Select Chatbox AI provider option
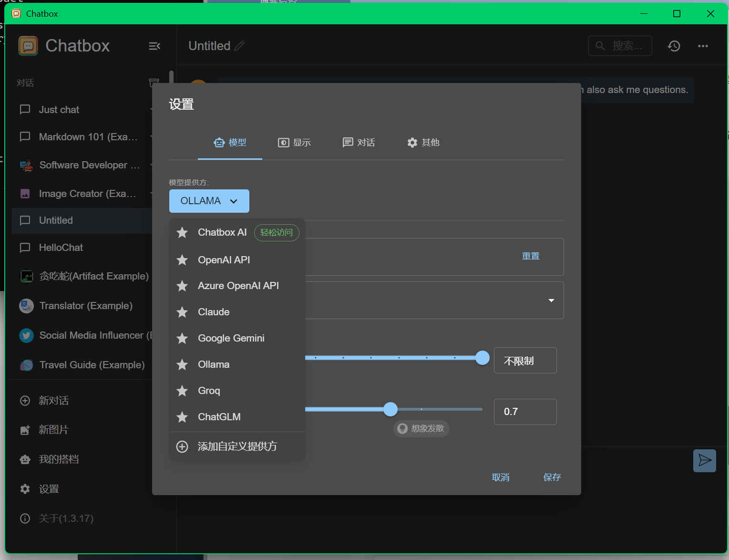 point(237,232)
